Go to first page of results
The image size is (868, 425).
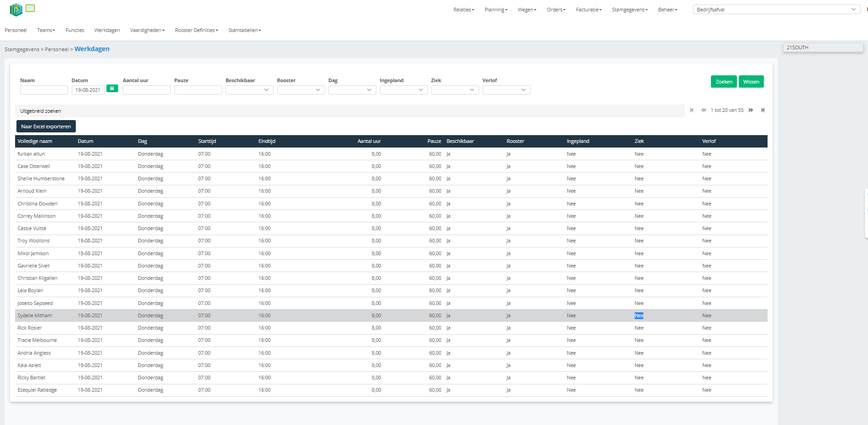692,110
